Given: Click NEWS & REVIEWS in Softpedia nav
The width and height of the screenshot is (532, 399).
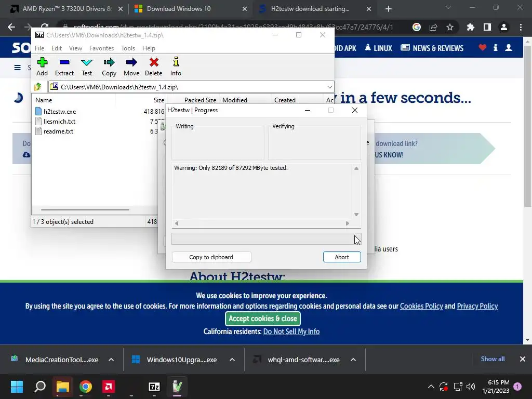Looking at the screenshot, I should coord(432,48).
